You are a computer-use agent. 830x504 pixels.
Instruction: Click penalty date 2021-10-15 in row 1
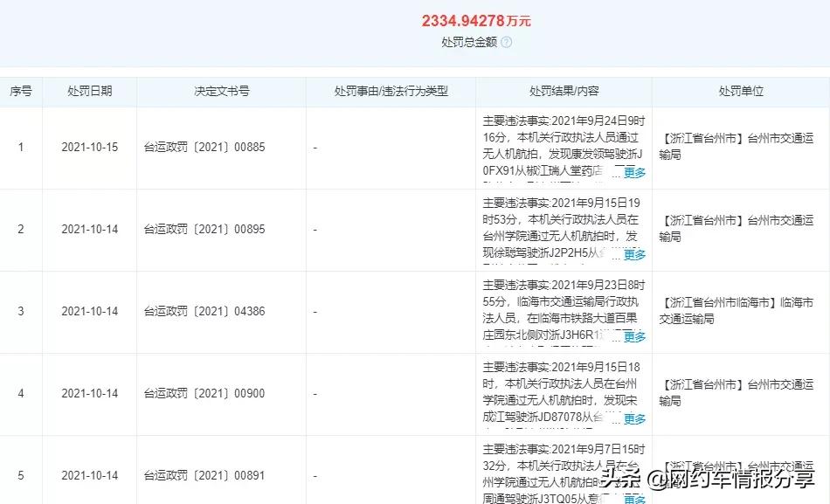point(90,147)
